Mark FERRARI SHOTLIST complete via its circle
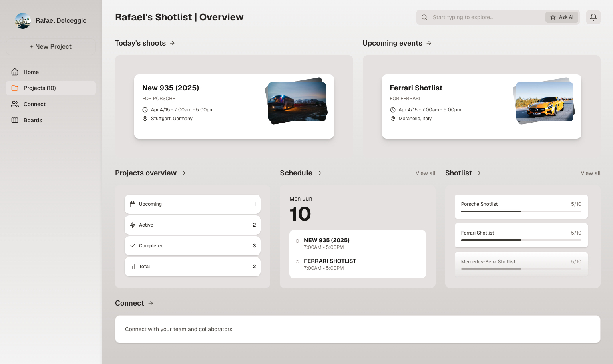 pyautogui.click(x=297, y=261)
